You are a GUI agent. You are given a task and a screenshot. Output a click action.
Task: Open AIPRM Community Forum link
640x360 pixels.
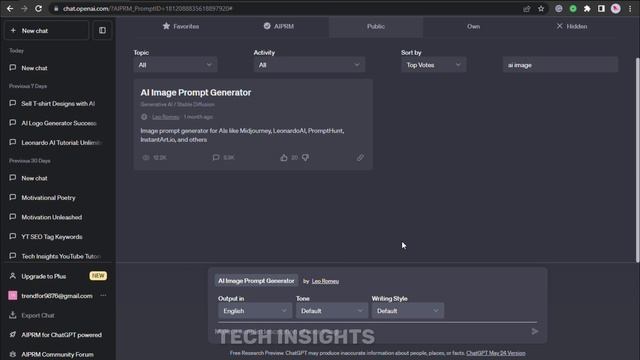58,354
